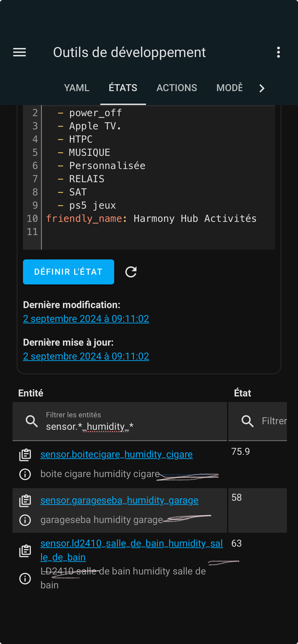Click the refresh state icon
The image size is (298, 644).
[x=131, y=272]
